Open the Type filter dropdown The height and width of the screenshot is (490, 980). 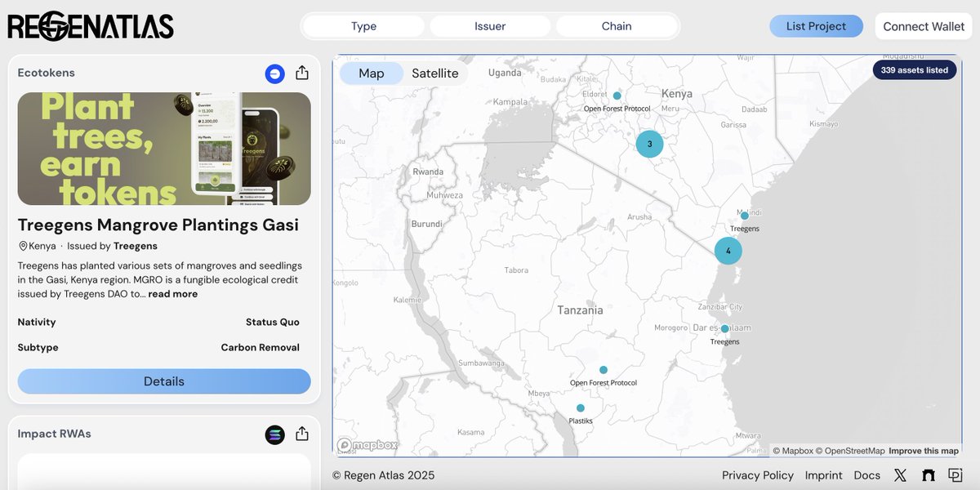363,26
